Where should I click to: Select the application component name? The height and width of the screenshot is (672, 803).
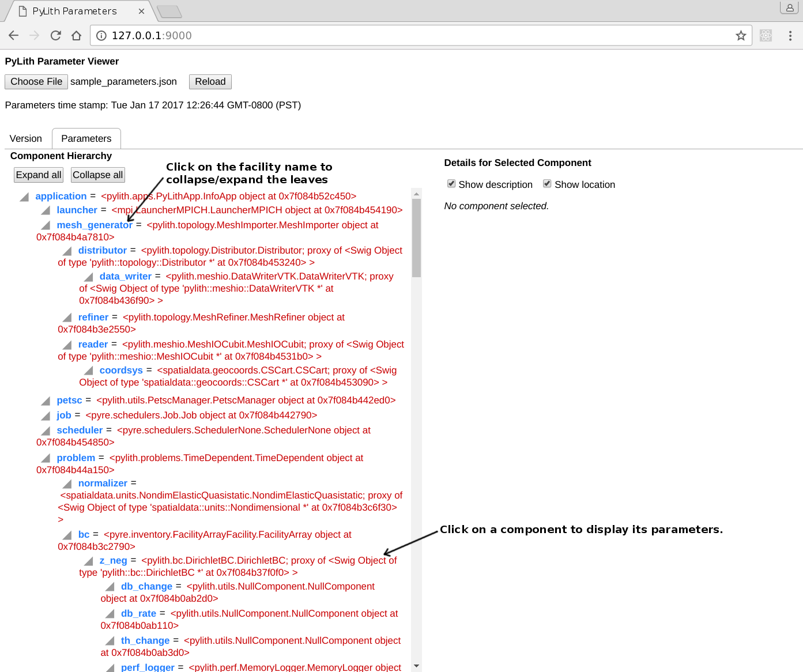(61, 196)
